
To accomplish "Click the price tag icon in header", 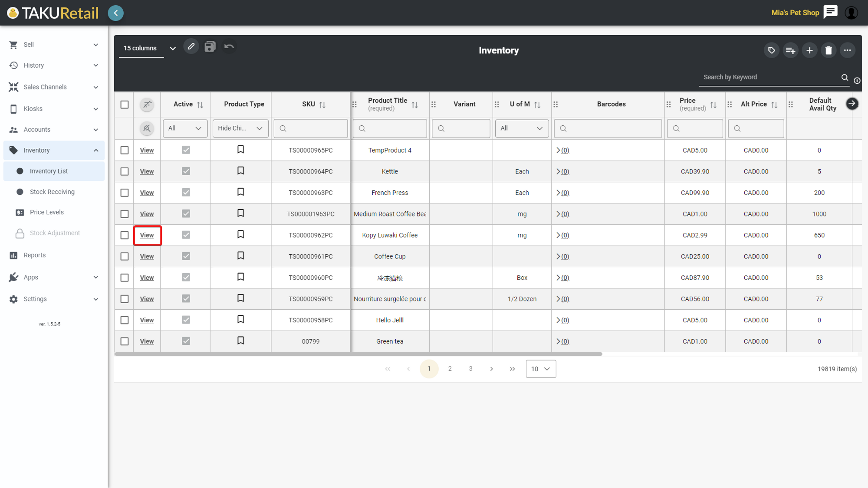I will tap(771, 50).
